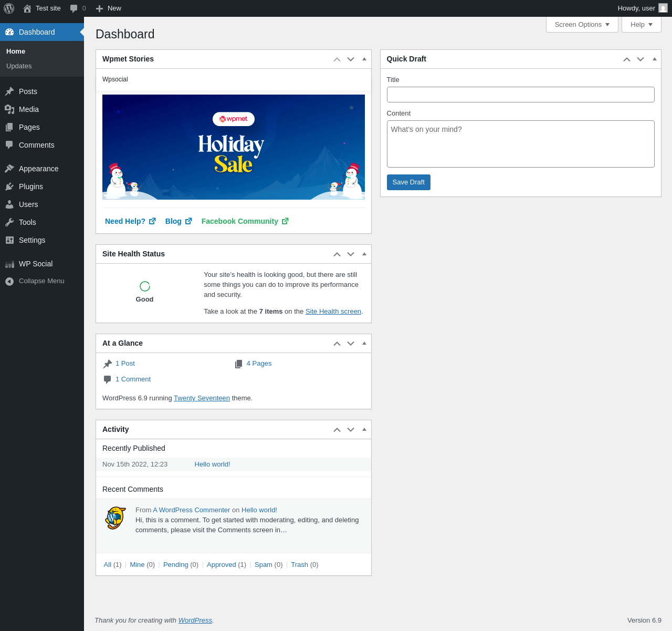
Task: Click the Plugins plug icon
Action: coord(9,187)
